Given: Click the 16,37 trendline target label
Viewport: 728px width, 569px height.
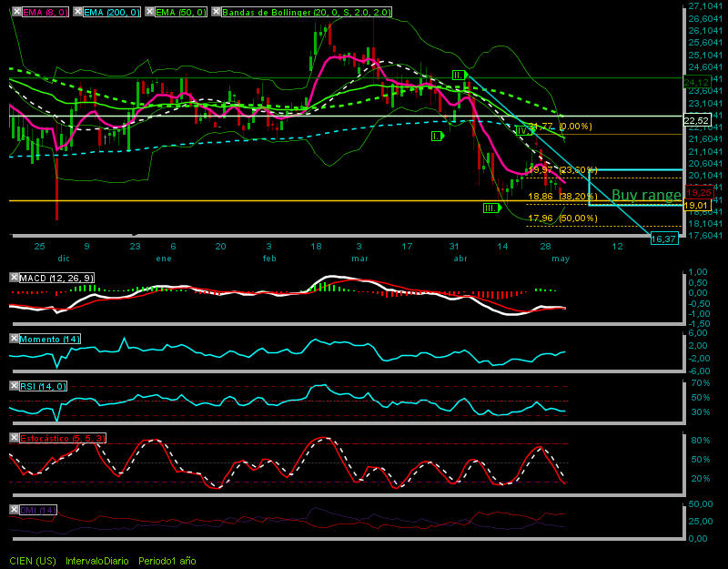Looking at the screenshot, I should [664, 239].
